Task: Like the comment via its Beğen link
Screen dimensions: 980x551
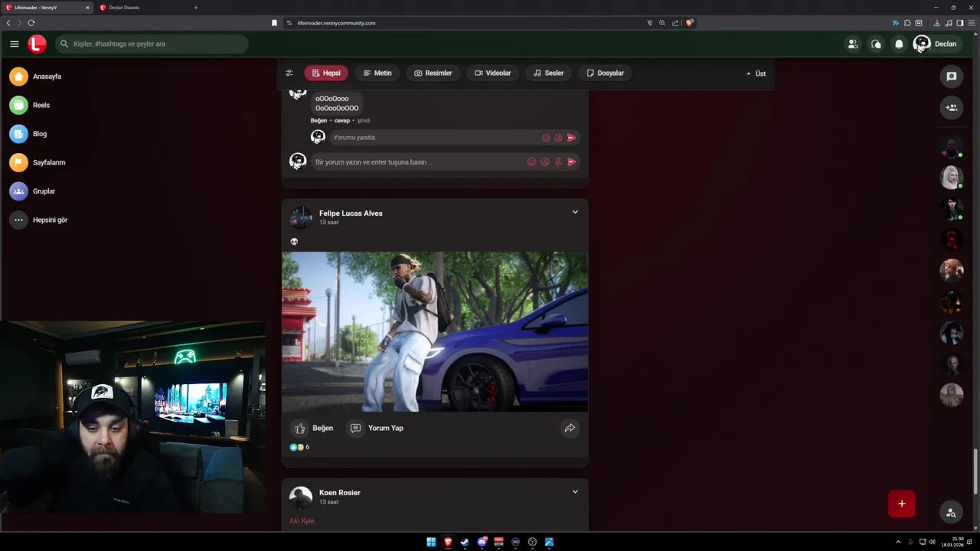Action: [x=318, y=120]
